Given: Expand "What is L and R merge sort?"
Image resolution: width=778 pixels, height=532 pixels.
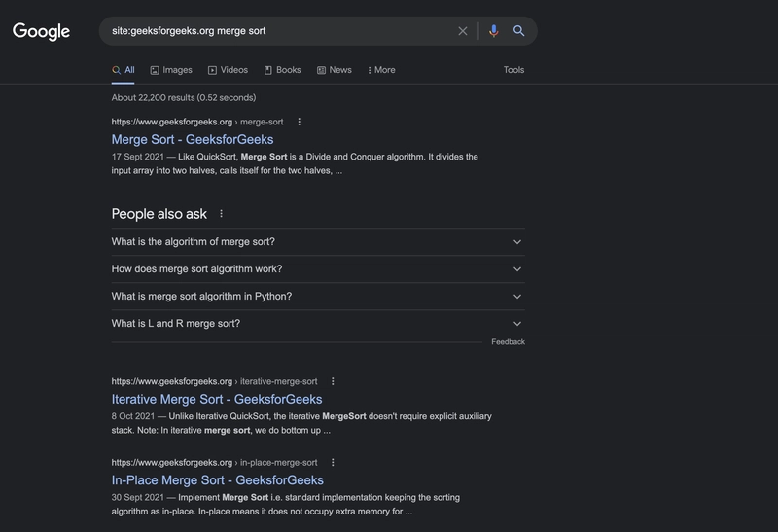Looking at the screenshot, I should click(318, 324).
